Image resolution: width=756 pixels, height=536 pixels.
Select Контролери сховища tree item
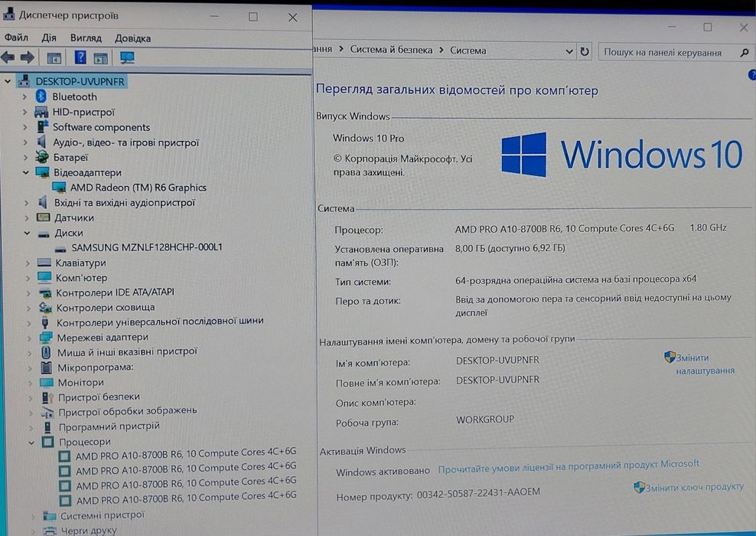(106, 307)
